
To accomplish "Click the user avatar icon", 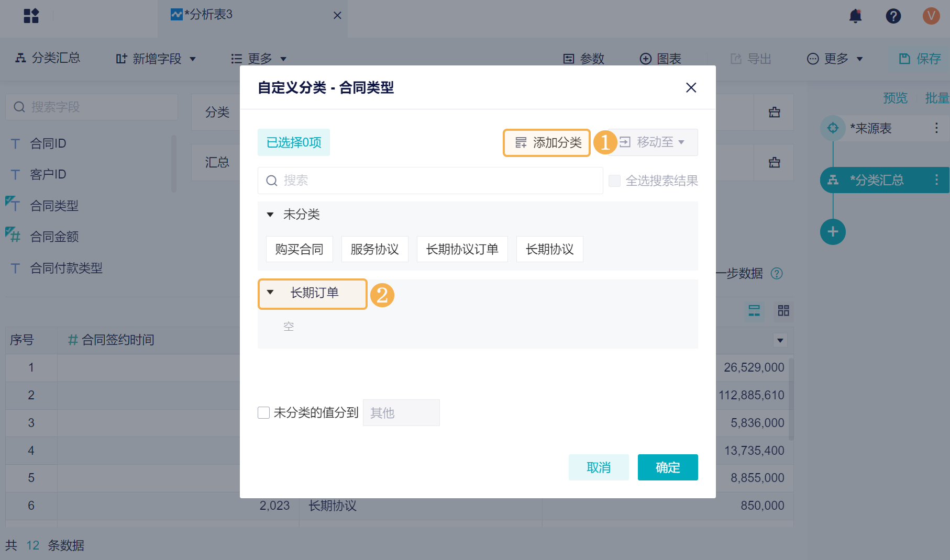I will (x=931, y=16).
